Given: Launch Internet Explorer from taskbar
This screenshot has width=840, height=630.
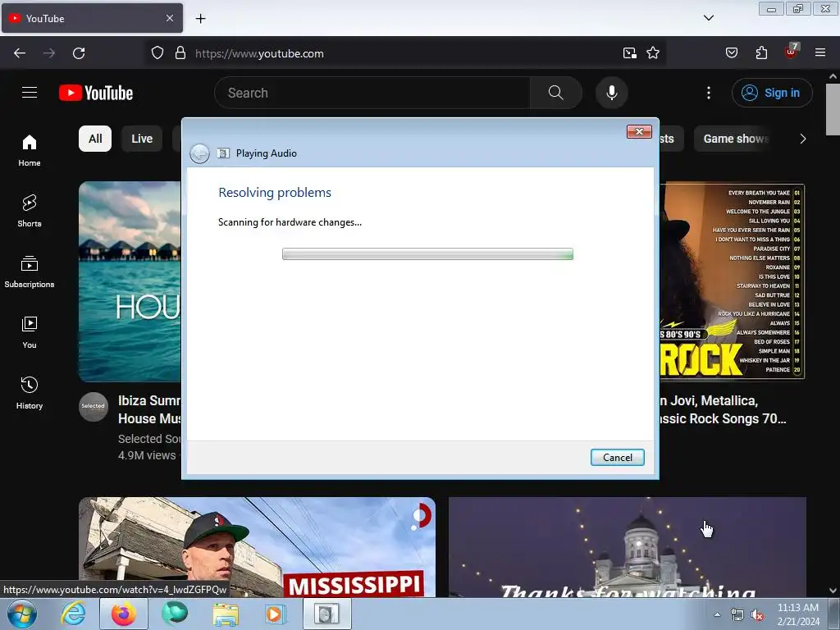Looking at the screenshot, I should 73,614.
